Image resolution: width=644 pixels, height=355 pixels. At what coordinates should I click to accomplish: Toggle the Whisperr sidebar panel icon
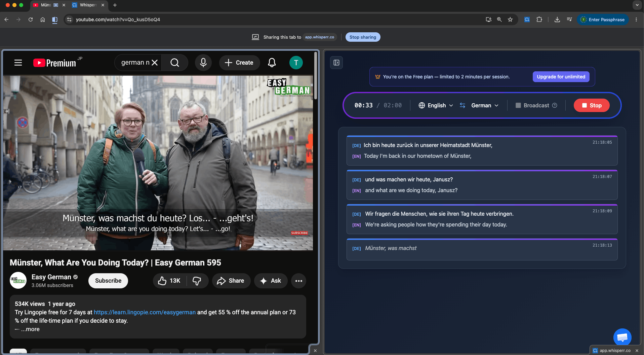coord(336,63)
